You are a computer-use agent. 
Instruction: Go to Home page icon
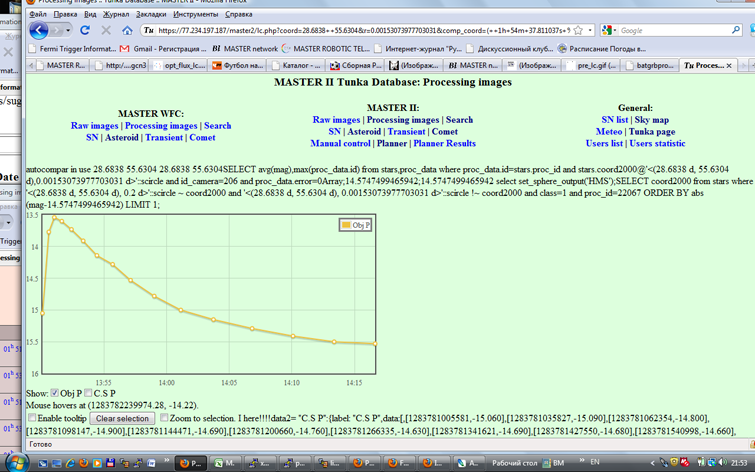coord(128,31)
